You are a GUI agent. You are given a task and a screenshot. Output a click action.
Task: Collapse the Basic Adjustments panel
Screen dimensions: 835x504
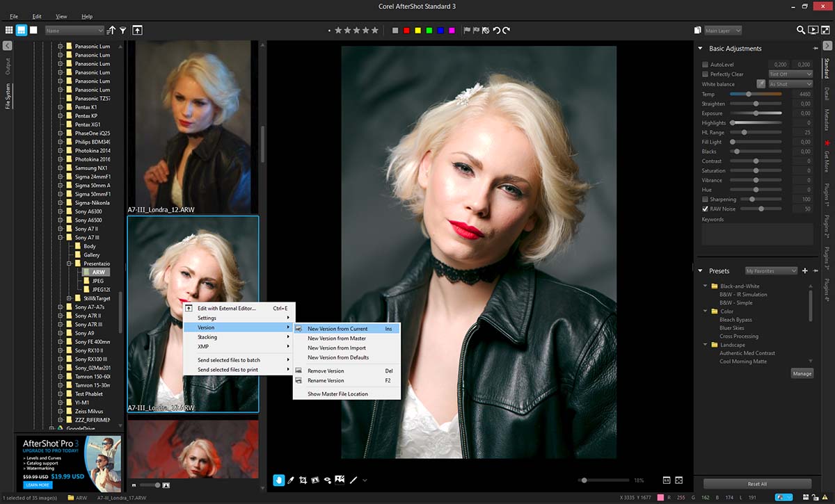(x=700, y=49)
